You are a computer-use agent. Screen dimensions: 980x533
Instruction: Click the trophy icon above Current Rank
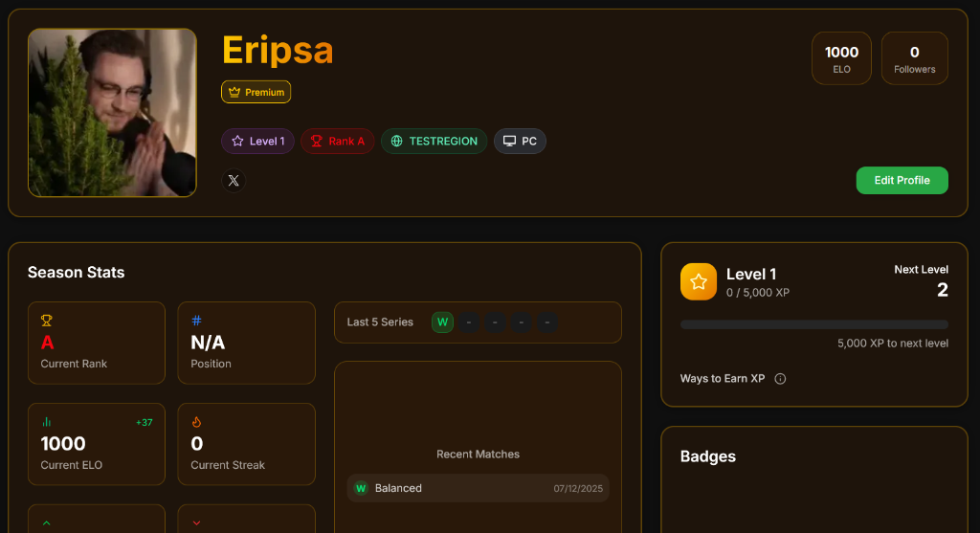(46, 321)
